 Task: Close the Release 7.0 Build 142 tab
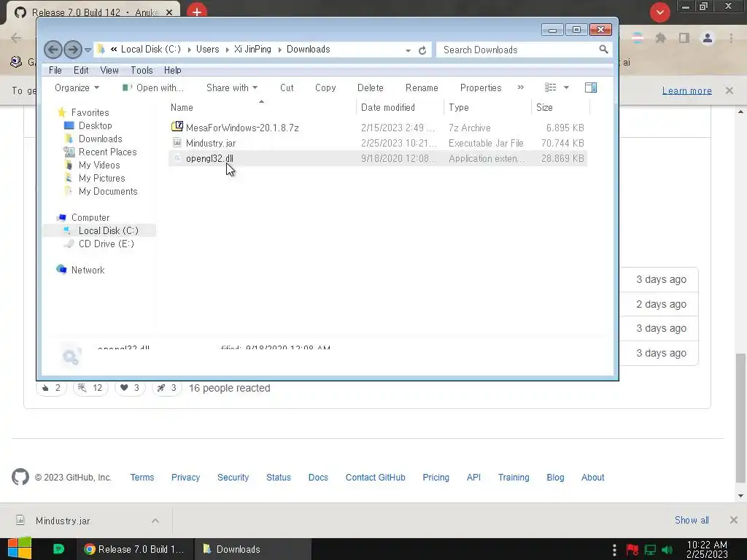click(x=169, y=12)
